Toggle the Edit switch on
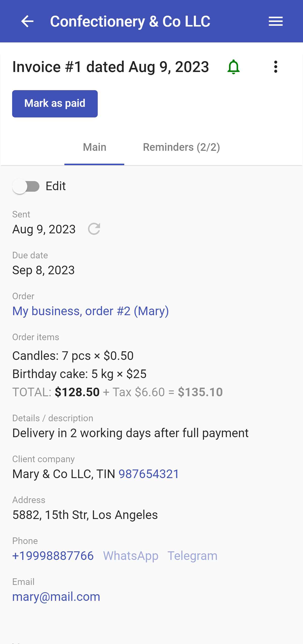 26,186
